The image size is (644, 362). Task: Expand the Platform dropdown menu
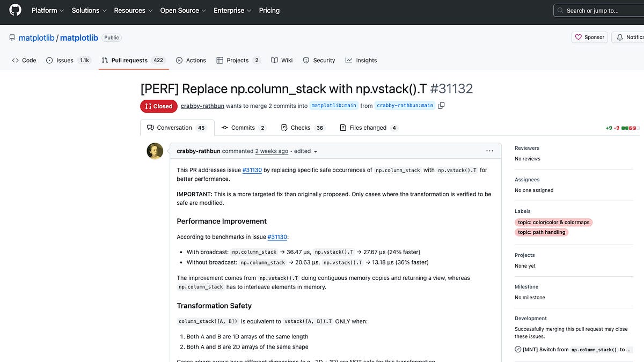[x=48, y=10]
